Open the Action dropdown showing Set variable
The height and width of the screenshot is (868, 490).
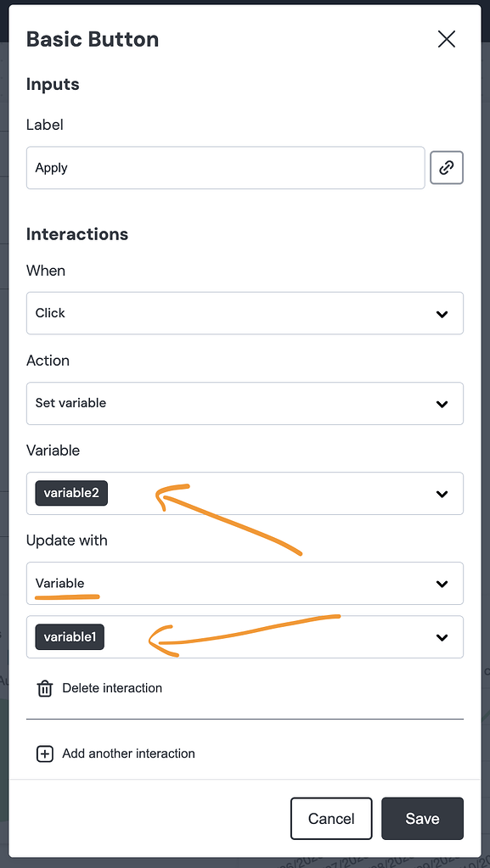pos(245,403)
